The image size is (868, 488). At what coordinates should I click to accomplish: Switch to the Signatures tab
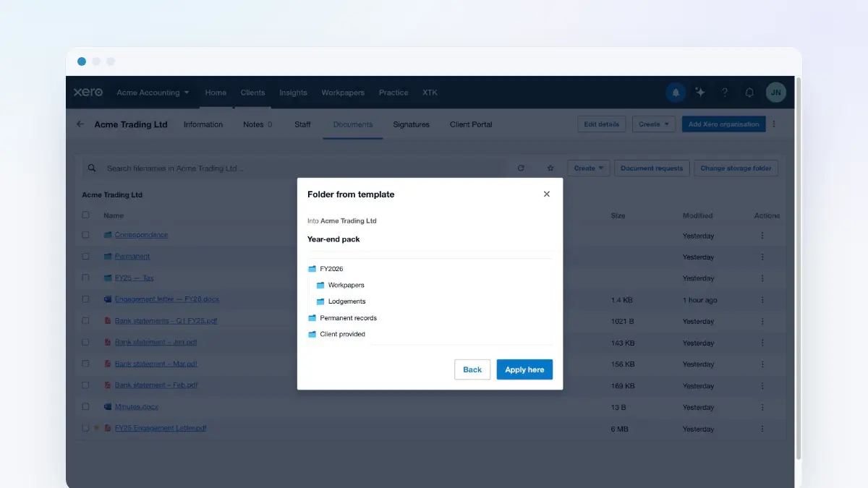[411, 124]
